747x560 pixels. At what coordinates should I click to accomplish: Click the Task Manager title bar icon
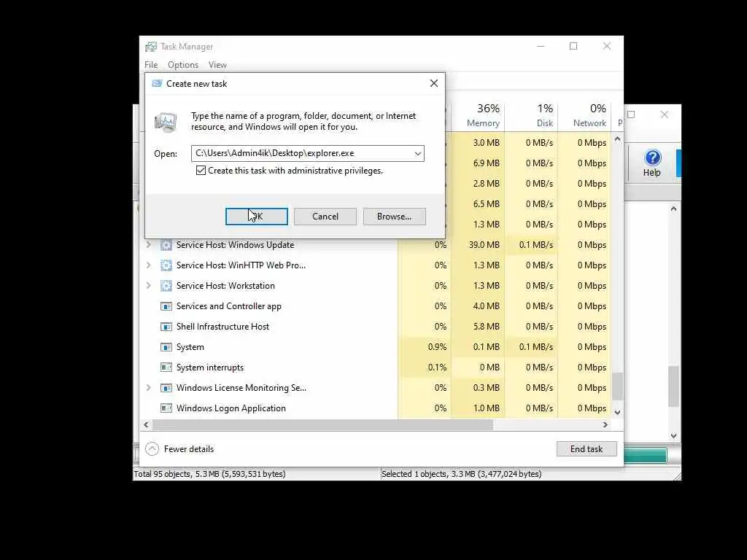click(x=151, y=47)
